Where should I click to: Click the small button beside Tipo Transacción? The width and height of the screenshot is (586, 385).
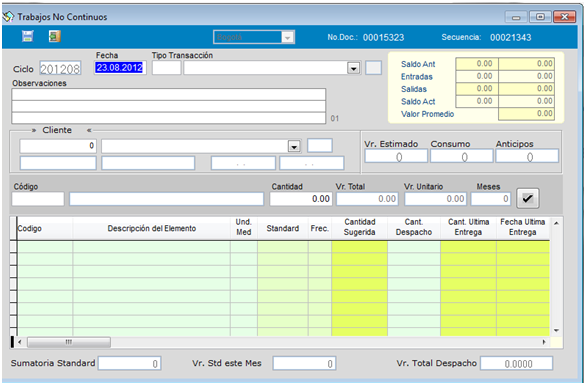pos(373,68)
